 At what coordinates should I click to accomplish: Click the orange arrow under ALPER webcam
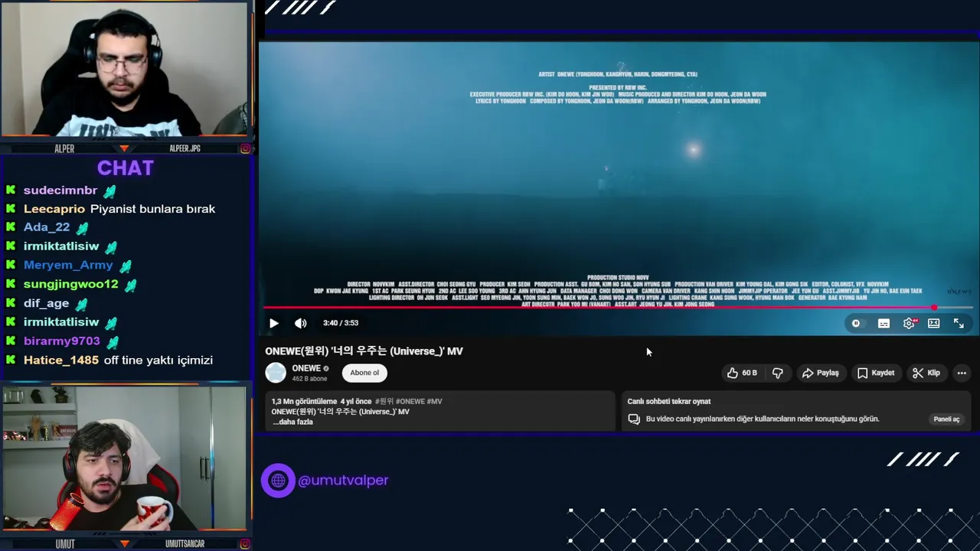124,148
